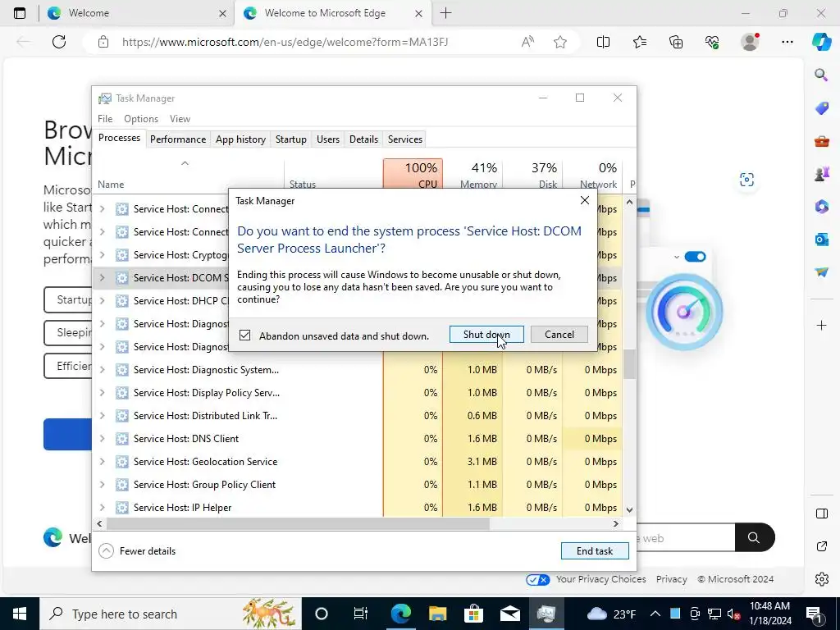Switch to the Users tab
The image size is (840, 630).
click(x=328, y=139)
